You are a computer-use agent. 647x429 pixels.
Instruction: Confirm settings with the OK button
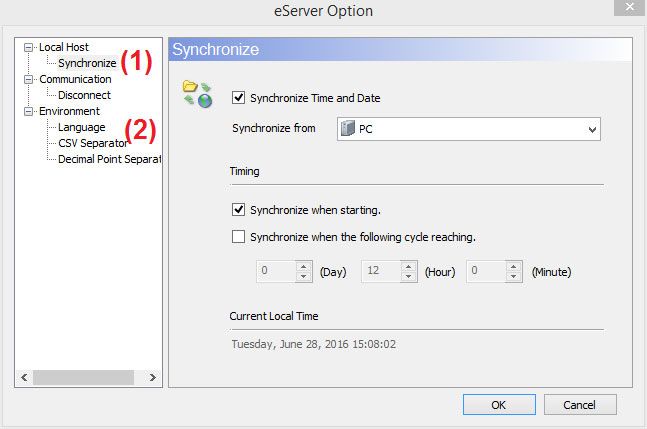[499, 405]
